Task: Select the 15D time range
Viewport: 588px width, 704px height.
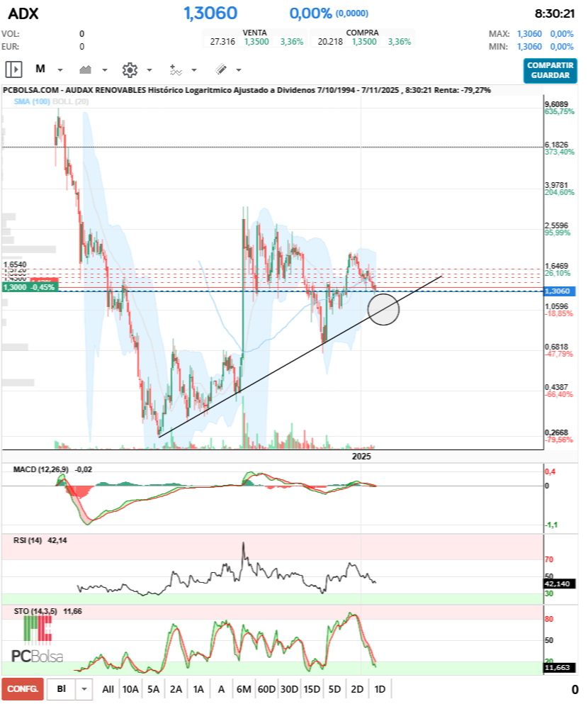Action: (312, 689)
